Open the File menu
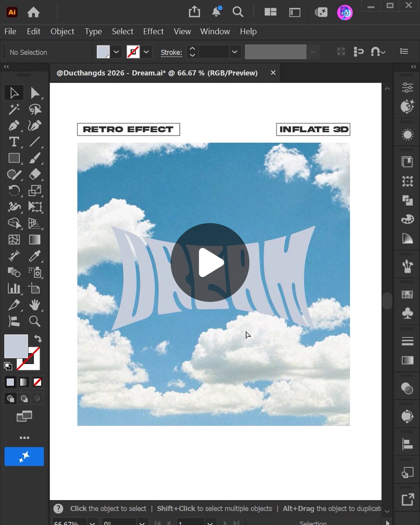The image size is (420, 525). 10,31
